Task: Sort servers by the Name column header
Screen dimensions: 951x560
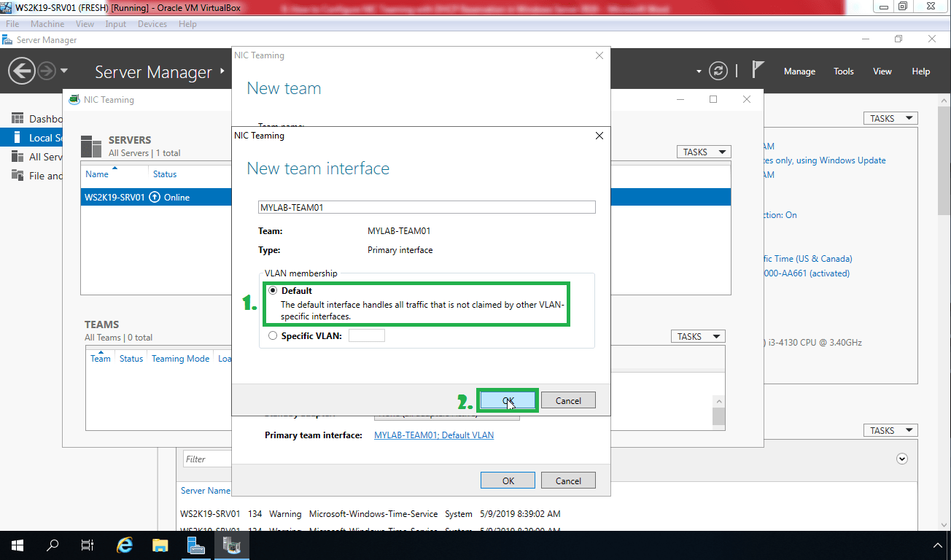Action: point(97,174)
